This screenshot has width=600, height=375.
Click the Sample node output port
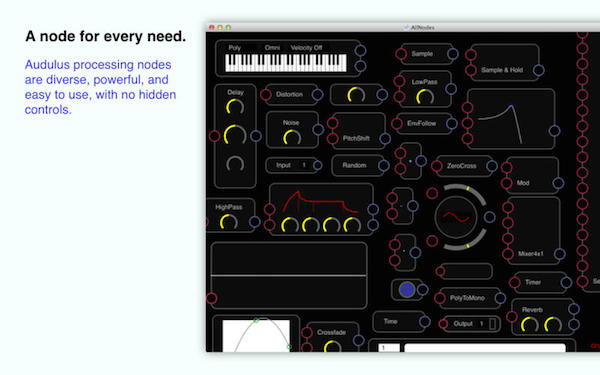(453, 54)
